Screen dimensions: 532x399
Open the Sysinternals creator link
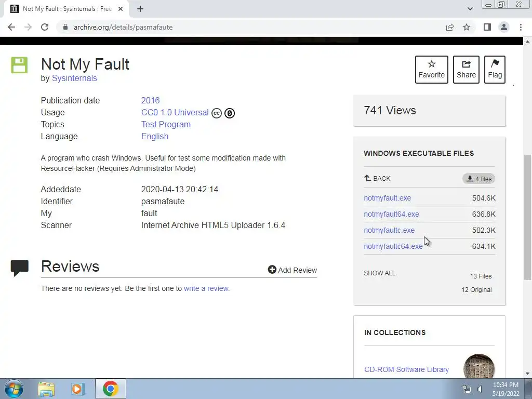[74, 78]
